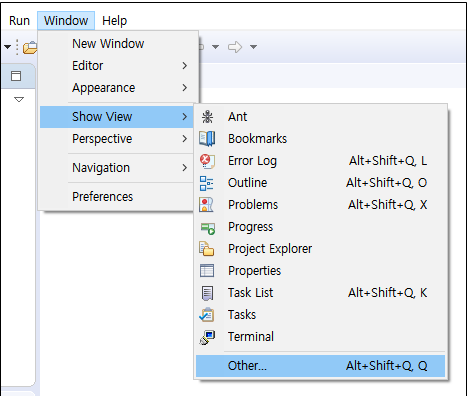Click the Outline label text

tap(248, 183)
